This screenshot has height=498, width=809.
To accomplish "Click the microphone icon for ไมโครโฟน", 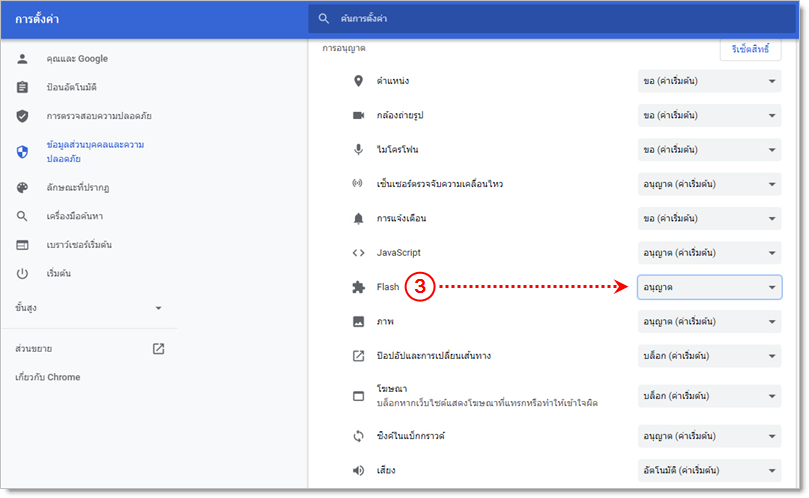I will (358, 150).
